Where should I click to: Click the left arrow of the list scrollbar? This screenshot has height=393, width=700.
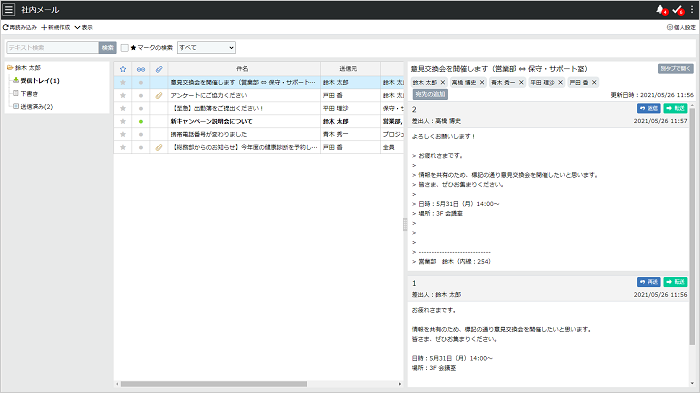click(117, 384)
